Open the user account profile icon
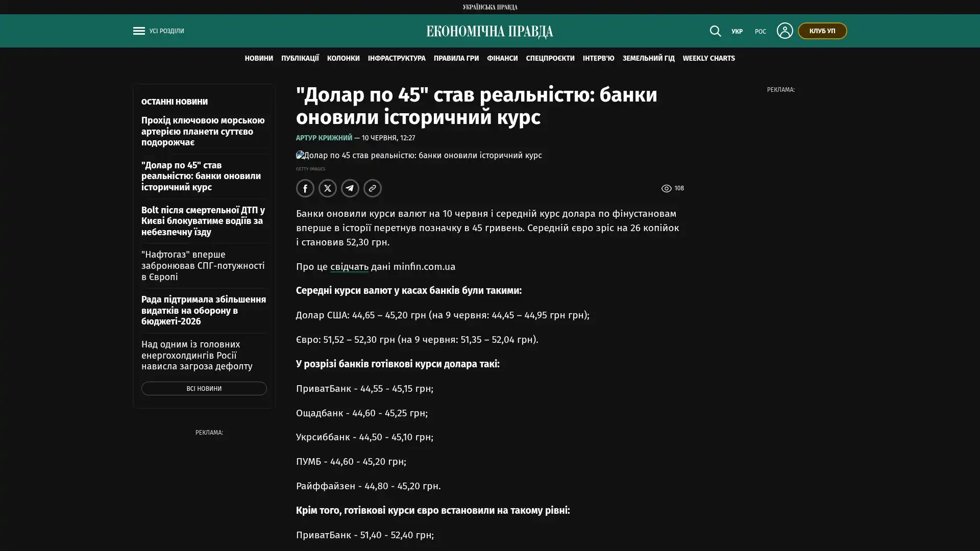This screenshot has width=980, height=551. pos(785,31)
